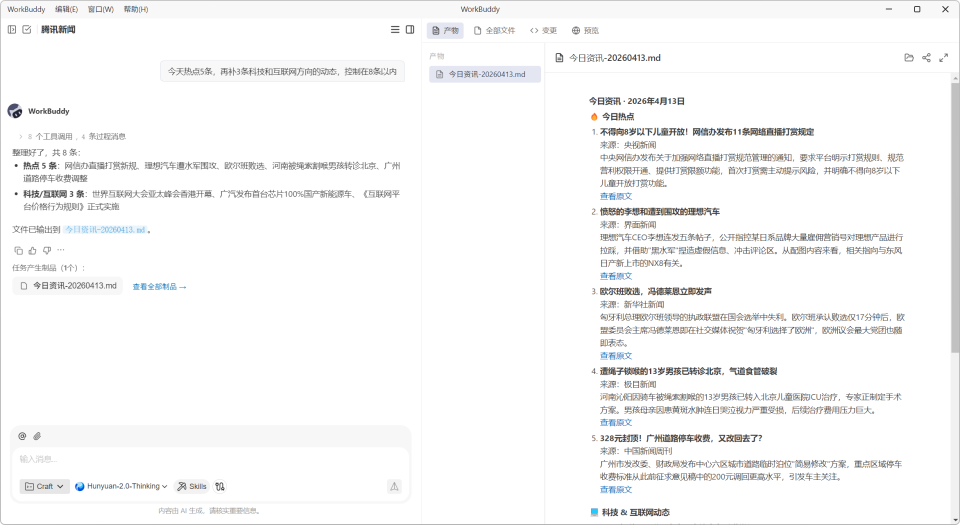Click the Skills button
The image size is (960, 525).
(192, 486)
